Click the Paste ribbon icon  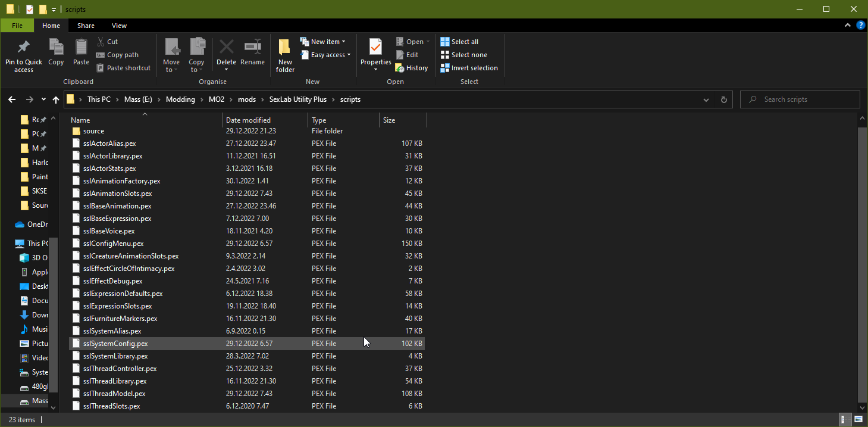81,52
